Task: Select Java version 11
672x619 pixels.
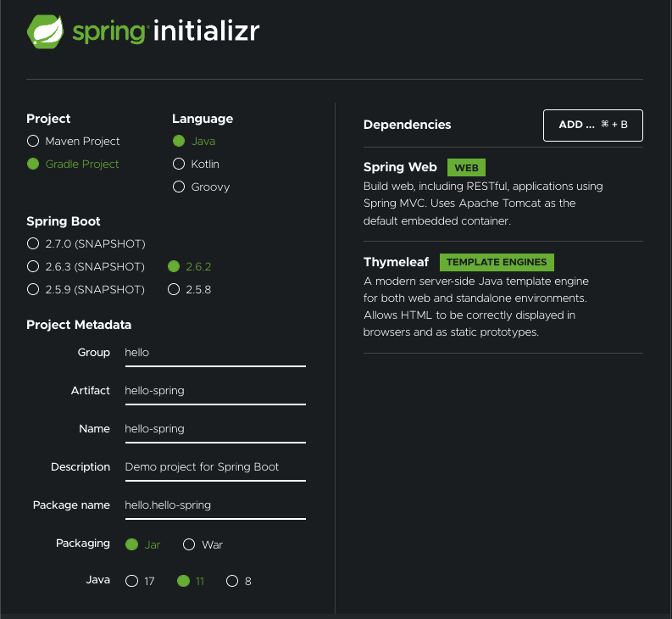Action: tap(183, 581)
